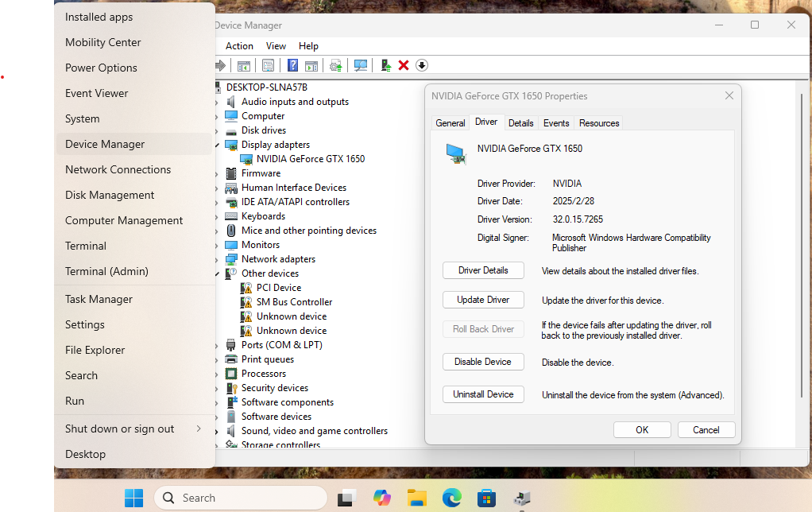This screenshot has width=812, height=512.
Task: Expand the IDE ATA/ATAPI controllers node
Action: 217,202
